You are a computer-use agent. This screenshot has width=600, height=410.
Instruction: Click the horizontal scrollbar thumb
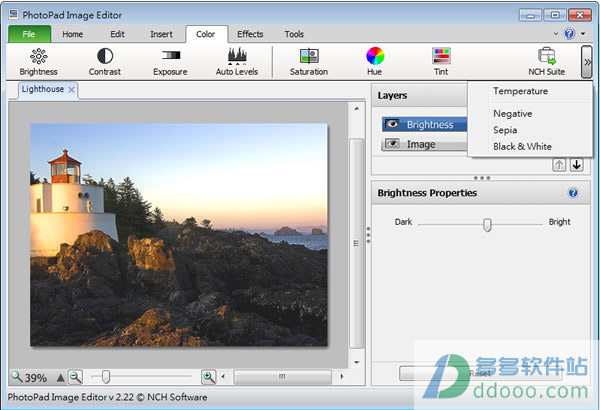point(282,377)
